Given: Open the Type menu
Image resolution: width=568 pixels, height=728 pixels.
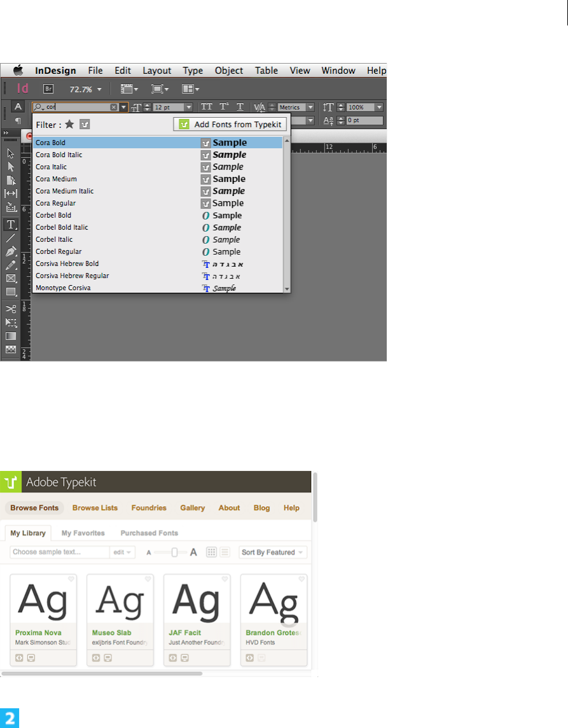Looking at the screenshot, I should [x=193, y=71].
